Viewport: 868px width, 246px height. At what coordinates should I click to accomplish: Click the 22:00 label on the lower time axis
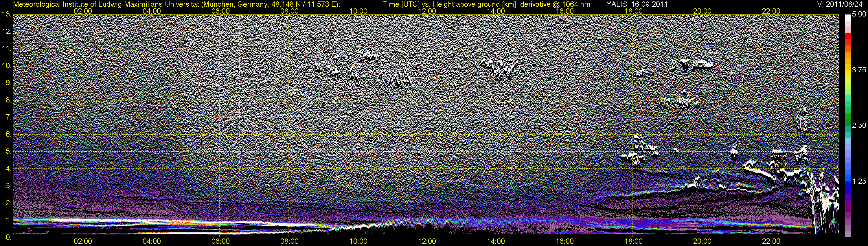[x=771, y=242]
